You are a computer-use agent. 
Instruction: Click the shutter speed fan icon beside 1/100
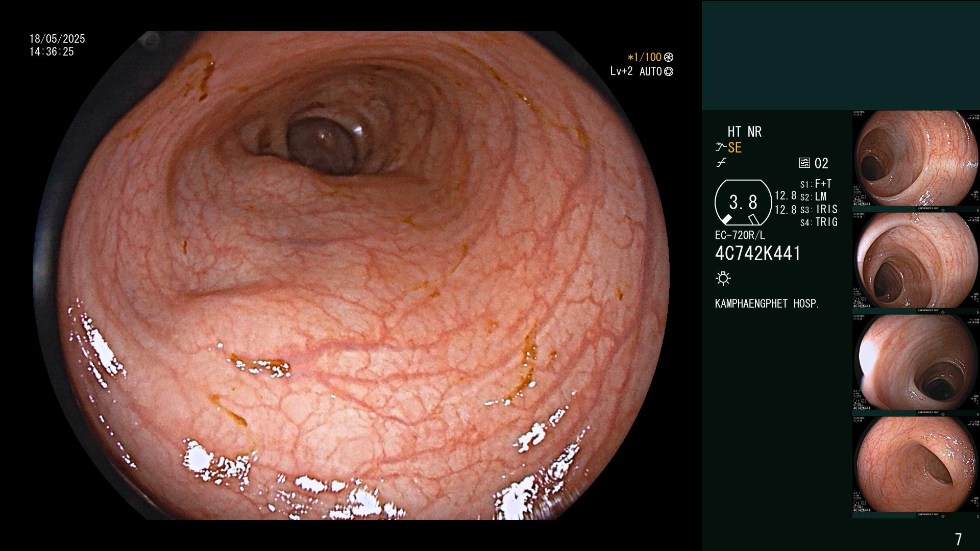point(669,58)
